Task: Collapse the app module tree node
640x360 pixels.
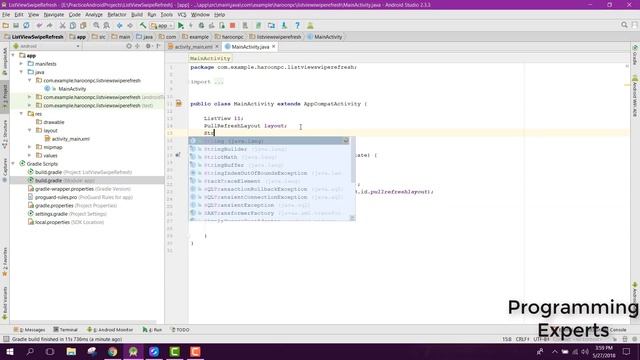Action: click(13, 56)
